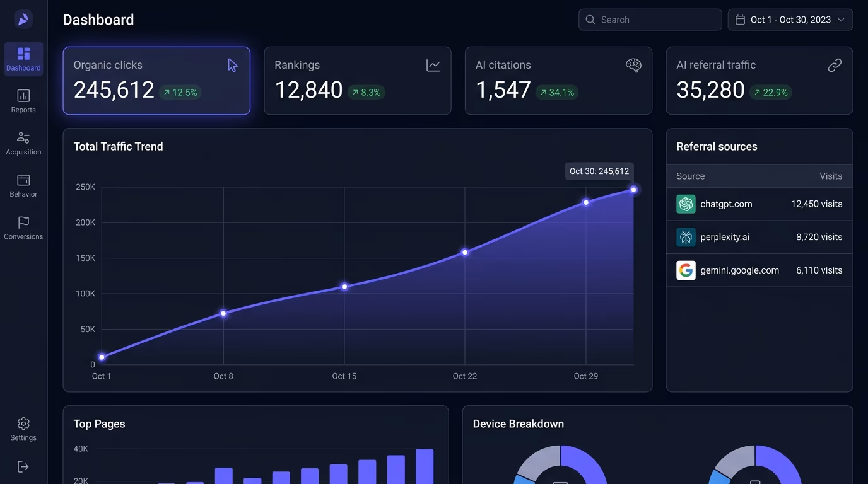Click the 22.9% growth badge

click(x=771, y=93)
